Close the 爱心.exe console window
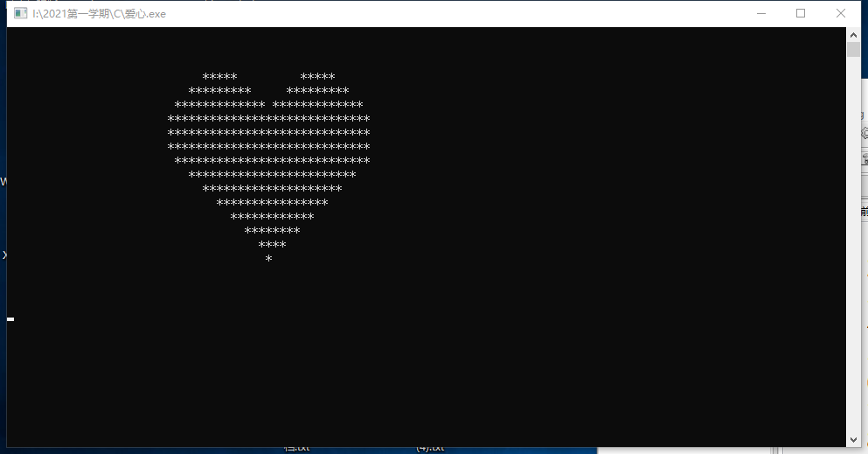This screenshot has width=868, height=454. click(x=840, y=13)
